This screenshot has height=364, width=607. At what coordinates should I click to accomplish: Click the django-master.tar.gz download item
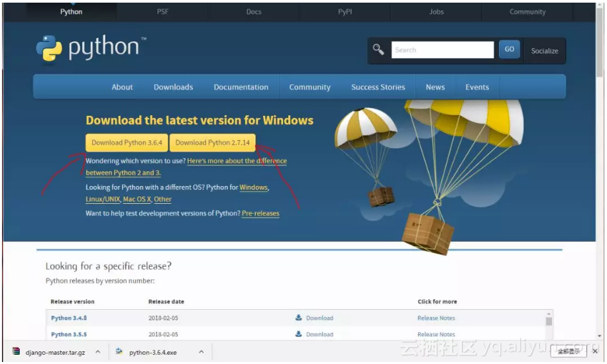pyautogui.click(x=55, y=352)
